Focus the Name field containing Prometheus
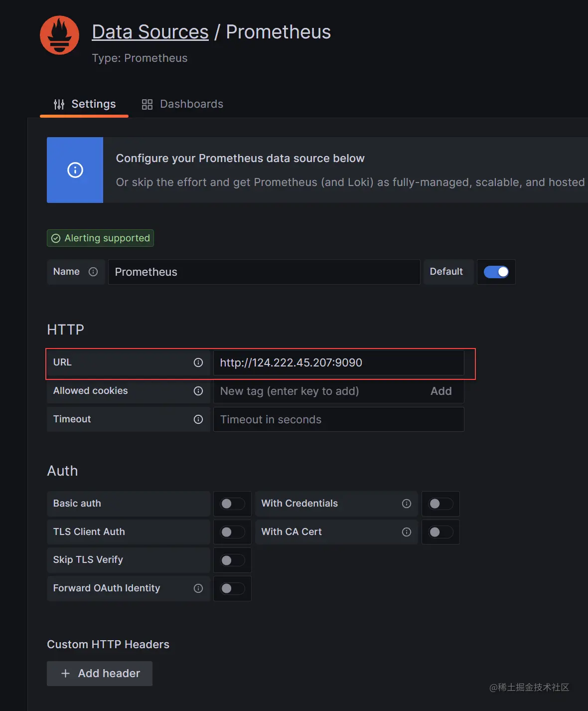 [264, 272]
